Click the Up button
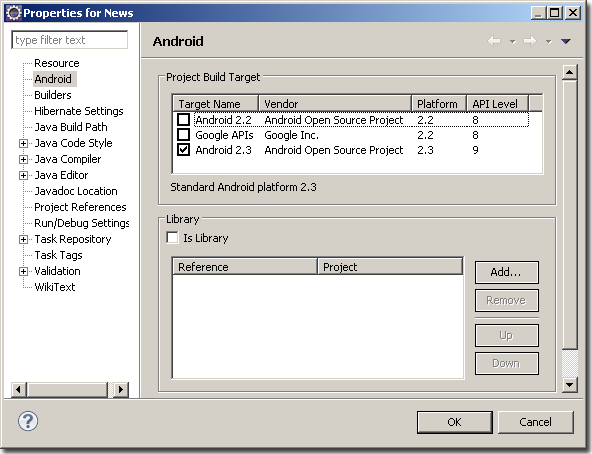592x454 pixels. coord(506,335)
